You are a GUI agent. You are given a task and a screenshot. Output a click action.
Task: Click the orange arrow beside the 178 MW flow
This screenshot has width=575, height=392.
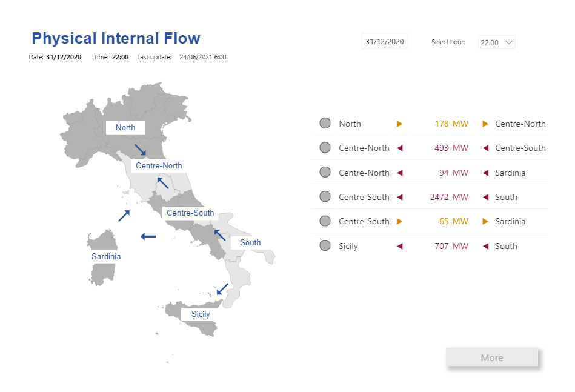click(399, 124)
